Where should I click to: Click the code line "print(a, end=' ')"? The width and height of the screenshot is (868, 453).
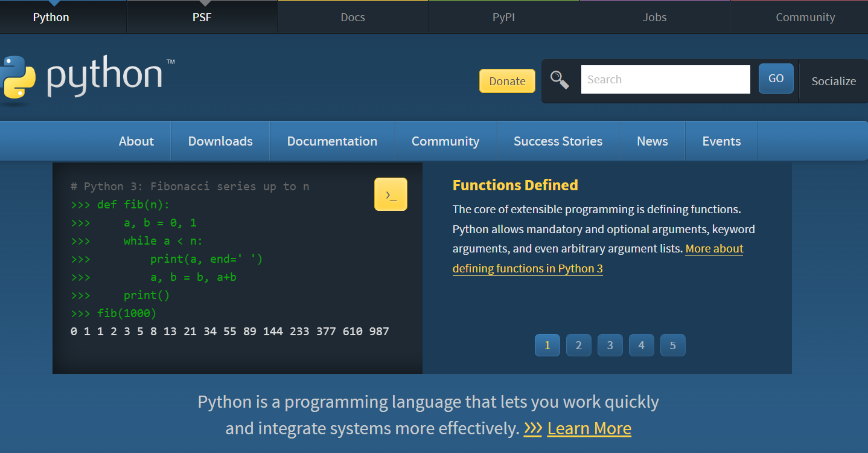pyautogui.click(x=206, y=259)
